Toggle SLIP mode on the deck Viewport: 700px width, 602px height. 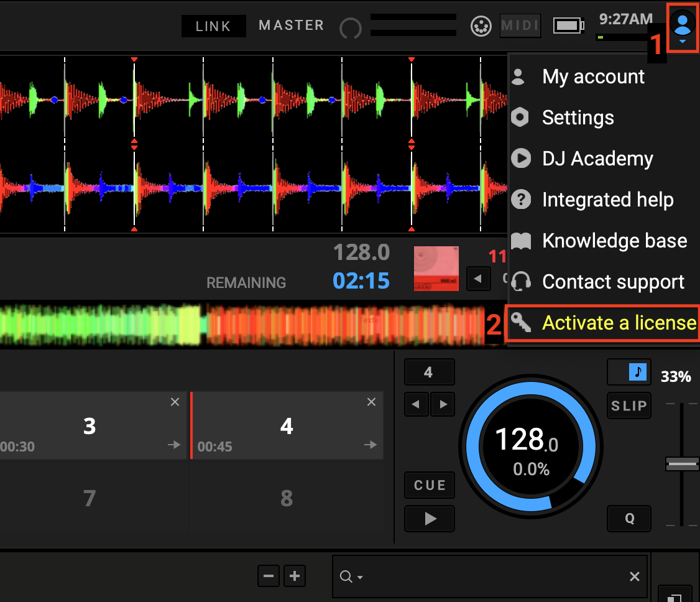[629, 405]
